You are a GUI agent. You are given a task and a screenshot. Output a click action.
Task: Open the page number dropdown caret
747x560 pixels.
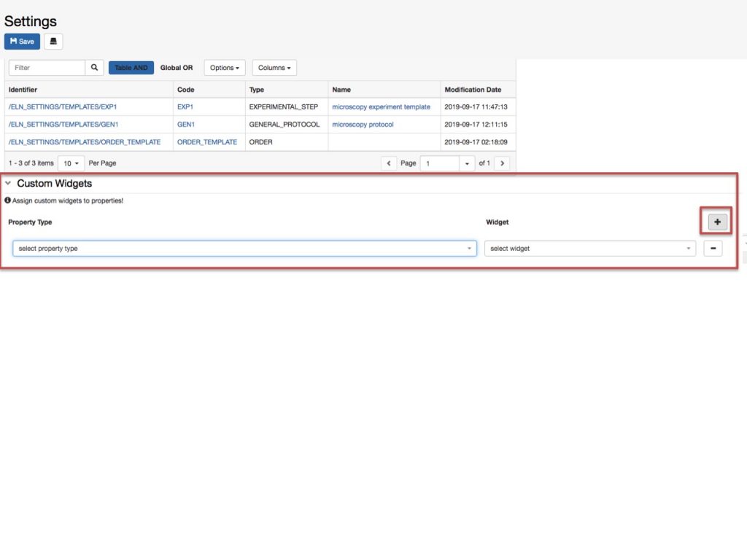pos(467,163)
